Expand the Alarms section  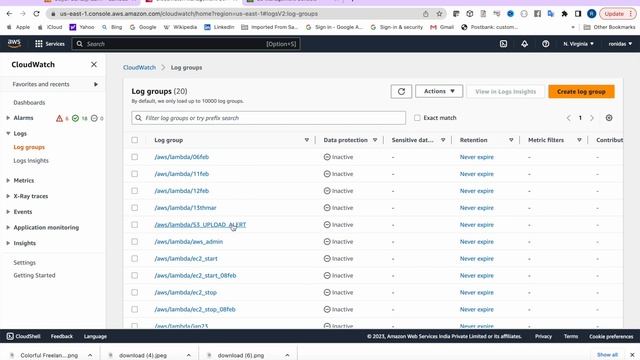(8, 118)
